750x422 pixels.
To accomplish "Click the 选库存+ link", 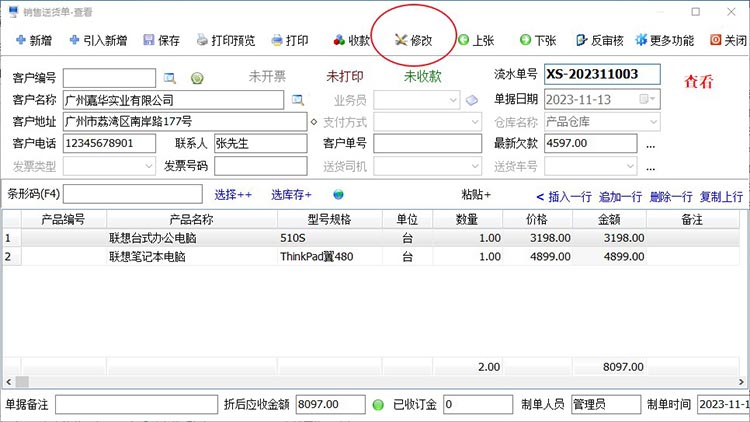I will [x=291, y=195].
